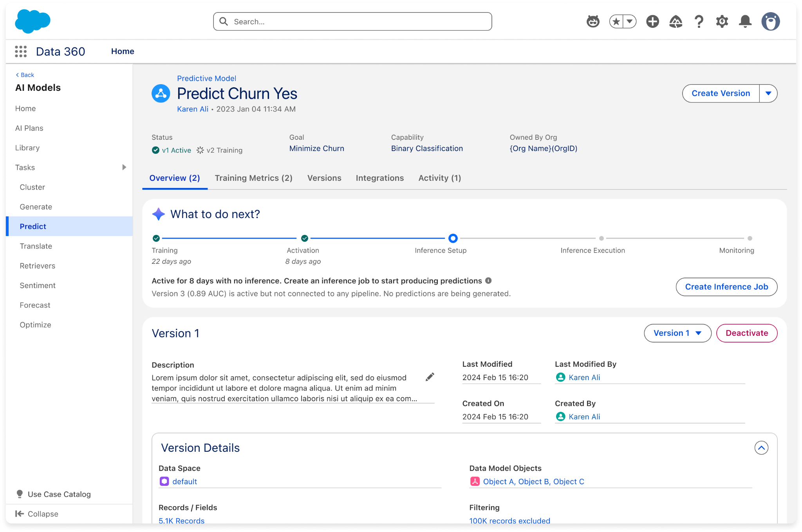Viewport: 802px width, 532px height.
Task: Click the v2 Training spinner icon
Action: tap(200, 150)
